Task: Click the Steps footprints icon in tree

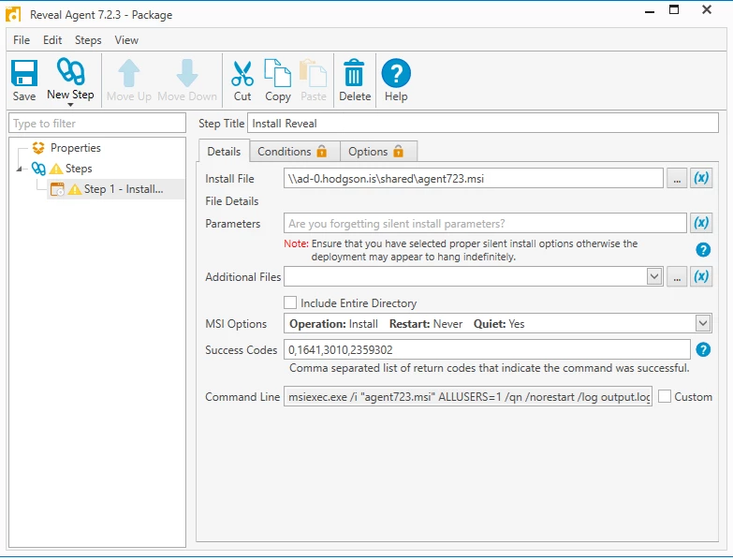Action: coord(38,169)
